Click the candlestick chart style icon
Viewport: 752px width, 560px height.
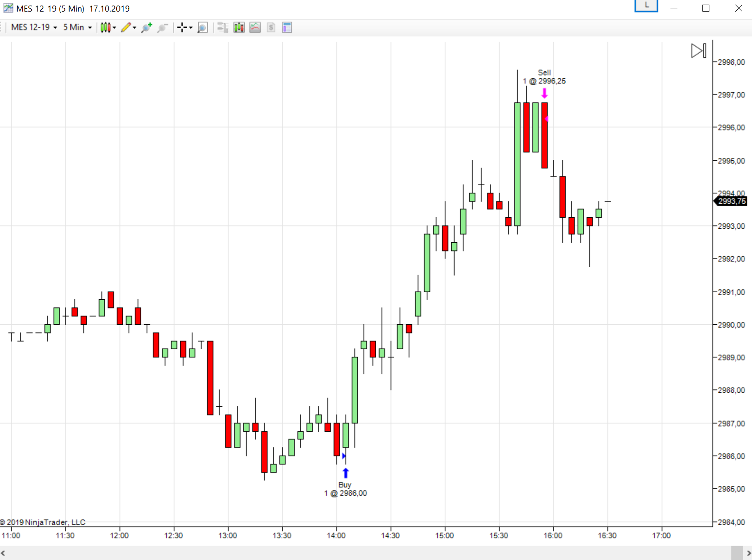pos(105,27)
